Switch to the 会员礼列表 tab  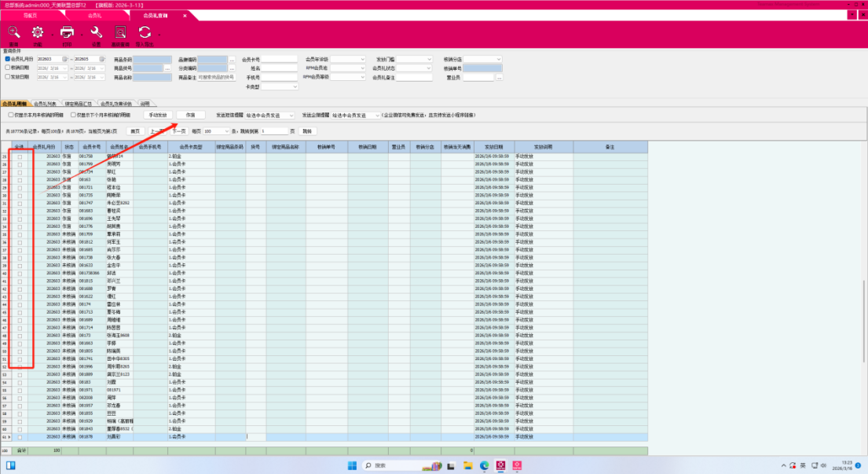pyautogui.click(x=45, y=104)
